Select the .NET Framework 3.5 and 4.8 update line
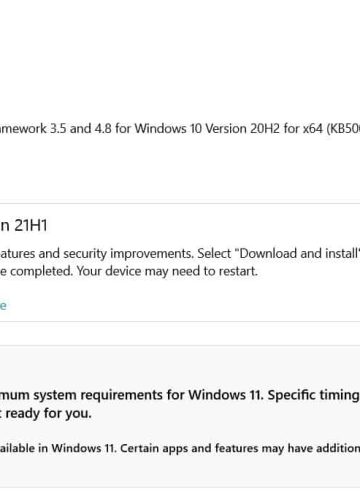The height and width of the screenshot is (504, 360). (180, 129)
